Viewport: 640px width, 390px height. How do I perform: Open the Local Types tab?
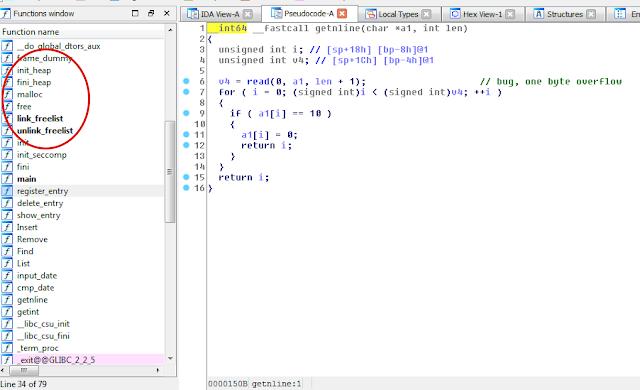pyautogui.click(x=398, y=14)
